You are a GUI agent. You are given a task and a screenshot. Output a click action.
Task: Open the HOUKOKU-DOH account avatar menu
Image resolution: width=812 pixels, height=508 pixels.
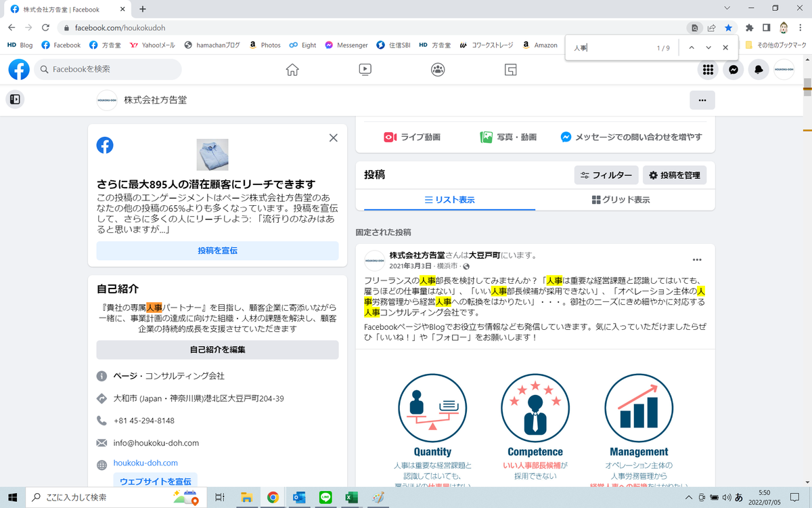coord(784,69)
